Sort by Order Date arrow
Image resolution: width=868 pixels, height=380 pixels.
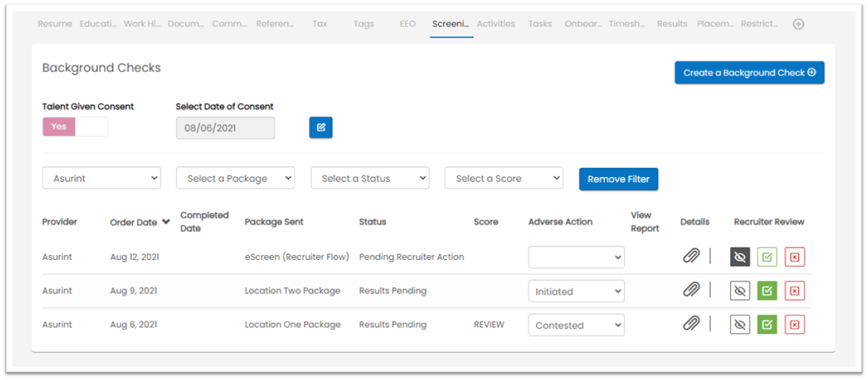(x=166, y=221)
